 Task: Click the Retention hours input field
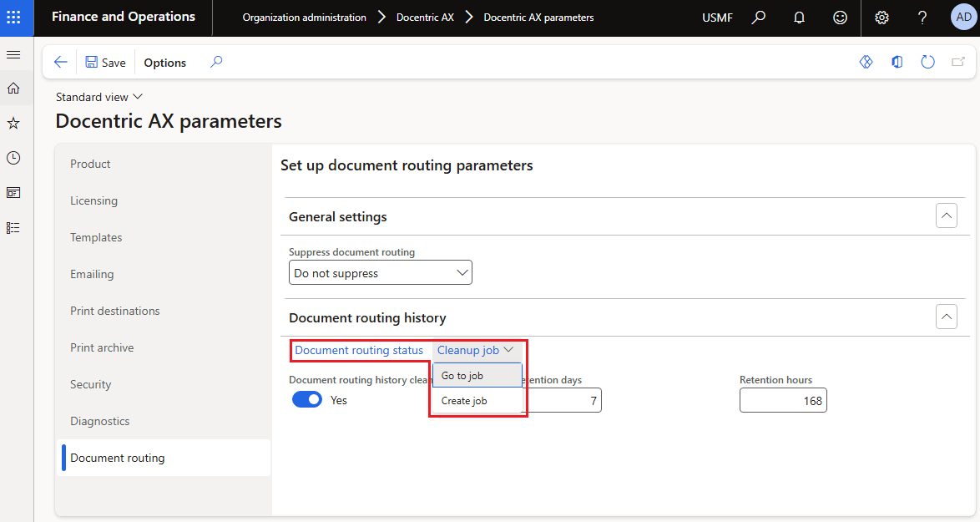[x=782, y=401]
